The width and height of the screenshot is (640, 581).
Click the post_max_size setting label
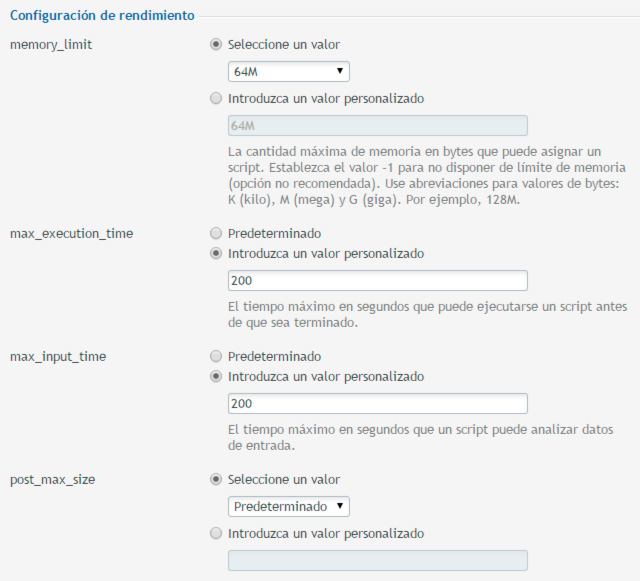click(x=52, y=480)
